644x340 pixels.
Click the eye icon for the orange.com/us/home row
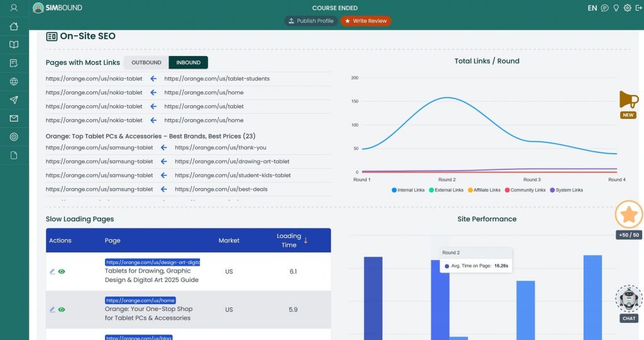click(x=62, y=310)
